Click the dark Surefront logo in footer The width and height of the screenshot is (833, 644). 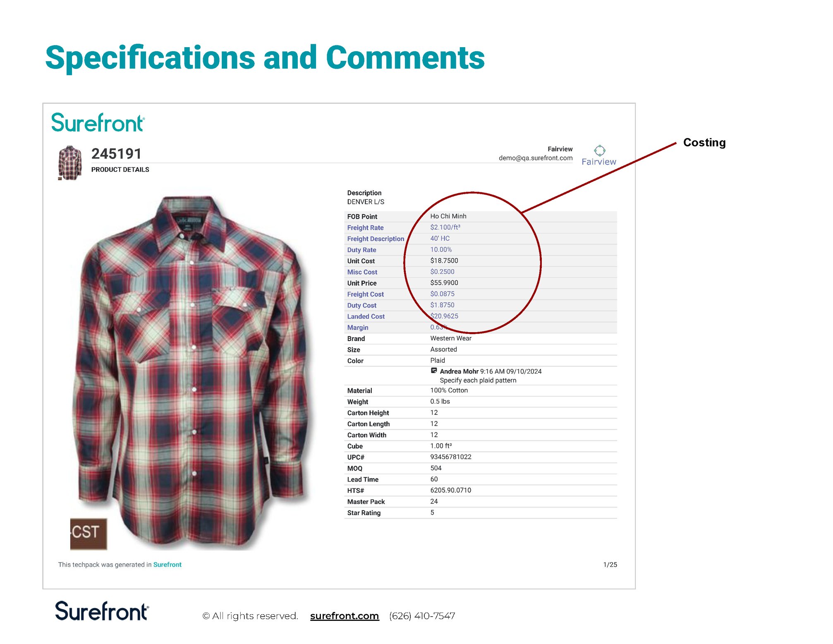pyautogui.click(x=102, y=612)
